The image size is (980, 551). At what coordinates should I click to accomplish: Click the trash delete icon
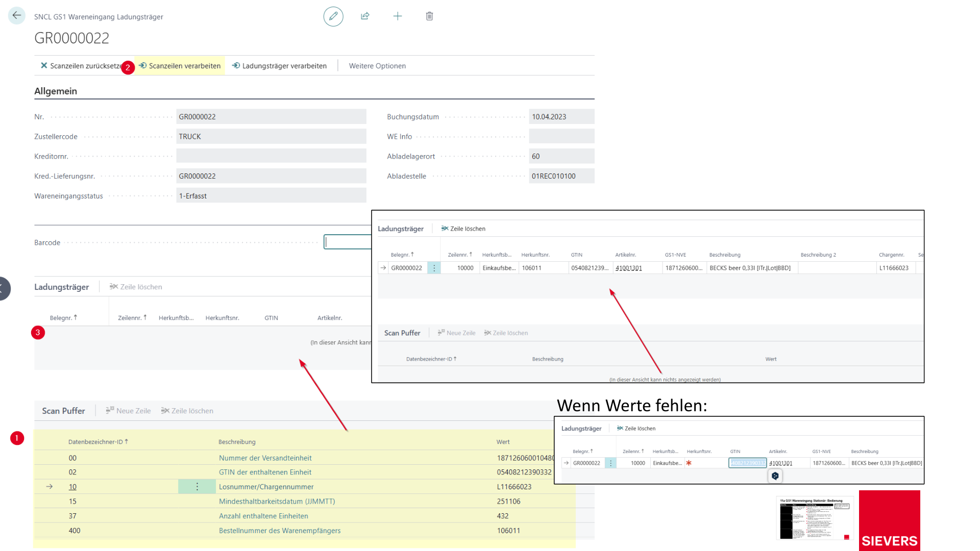pyautogui.click(x=429, y=16)
